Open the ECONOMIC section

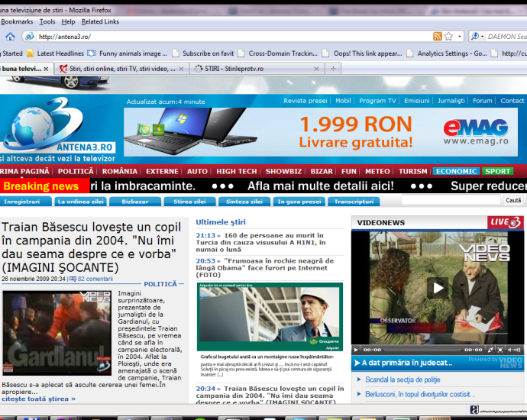(x=457, y=171)
